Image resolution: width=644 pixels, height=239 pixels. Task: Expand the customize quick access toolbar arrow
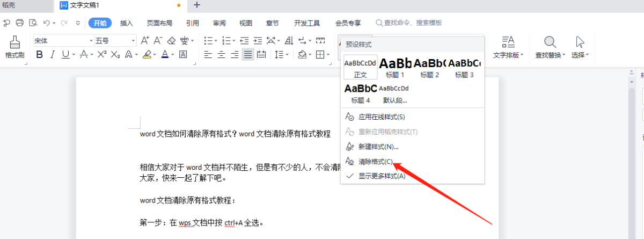(x=78, y=23)
